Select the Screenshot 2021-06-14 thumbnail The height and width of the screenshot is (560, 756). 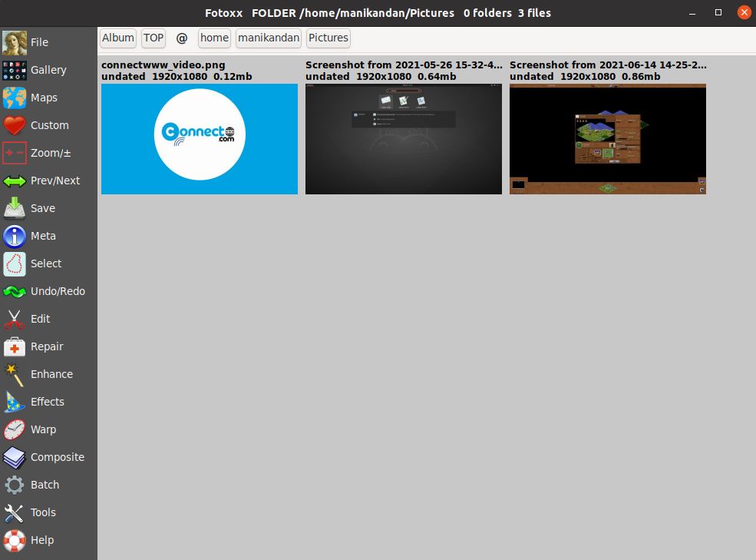tap(608, 139)
